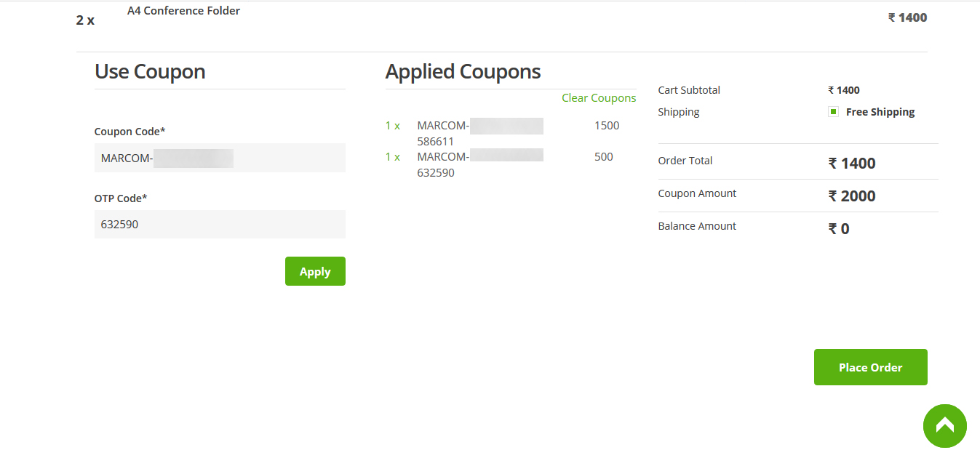Apply the coupon with the Apply button
980x458 pixels.
click(x=315, y=271)
